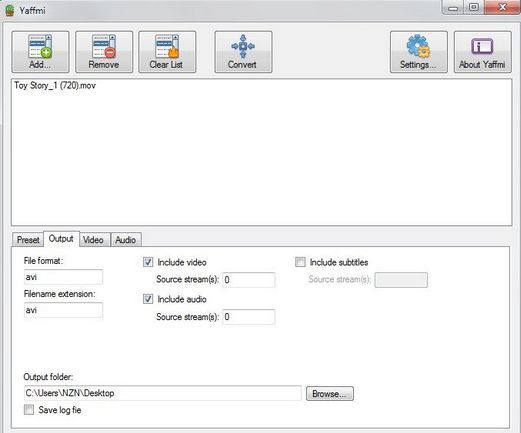Viewport: 521px width, 433px height.
Task: Tick the Save log file checkbox
Action: pyautogui.click(x=29, y=410)
